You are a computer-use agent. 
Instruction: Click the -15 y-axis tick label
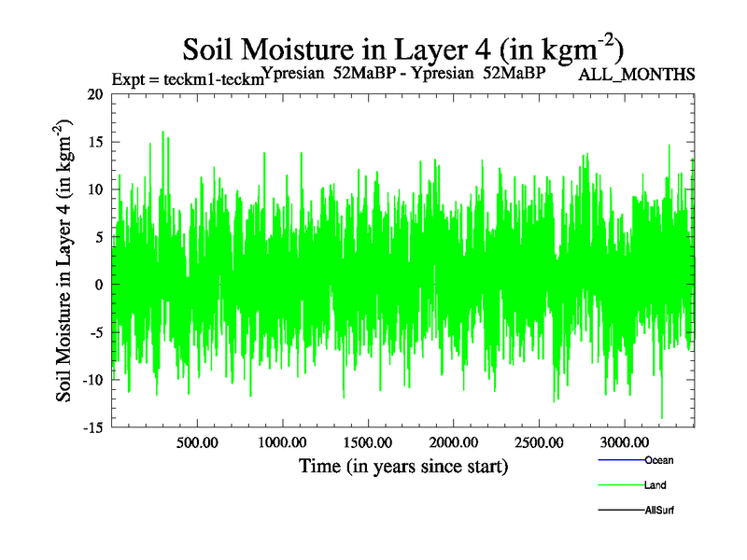pos(92,427)
